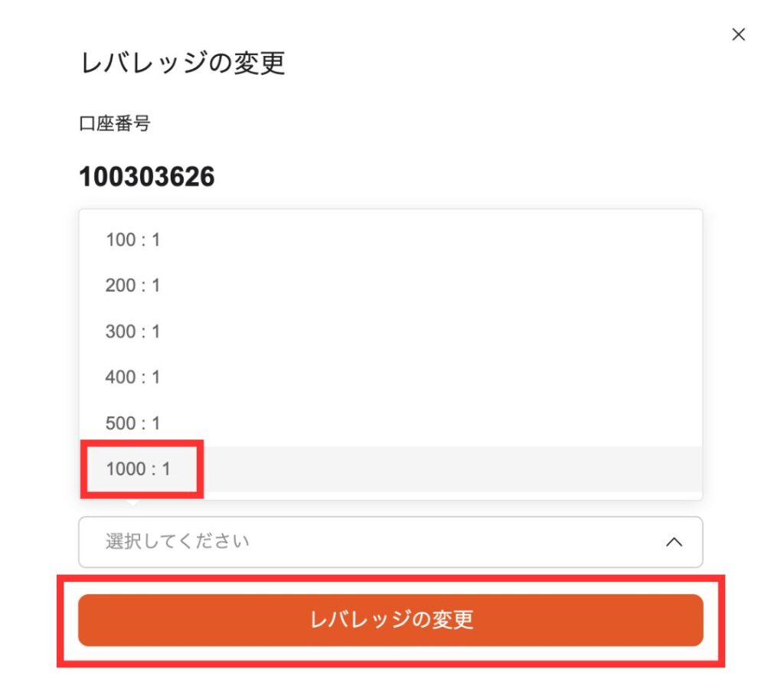Confirm leverage change via orange button

click(392, 622)
